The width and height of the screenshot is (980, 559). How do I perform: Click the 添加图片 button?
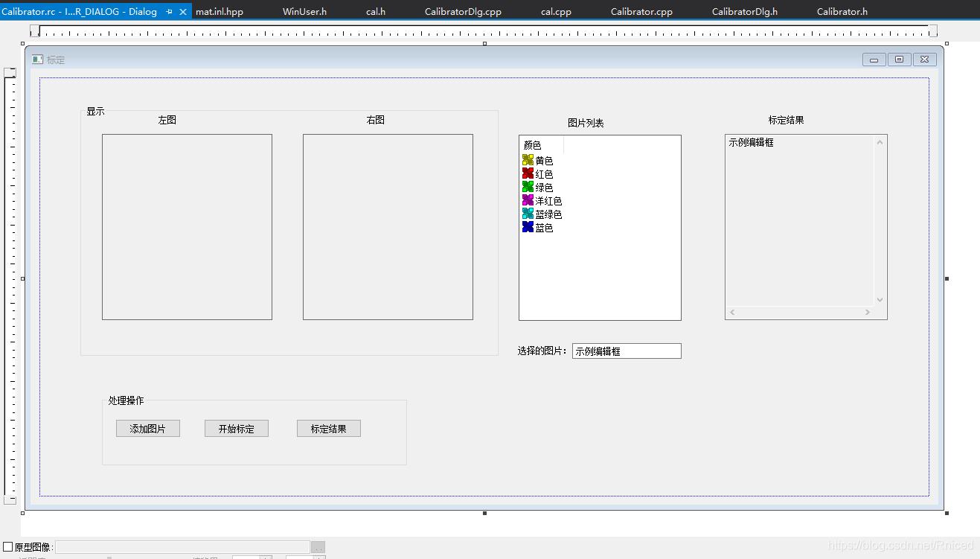click(x=147, y=429)
